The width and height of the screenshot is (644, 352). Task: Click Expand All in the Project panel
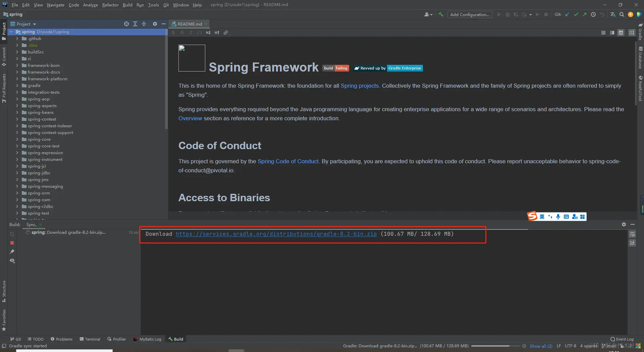(135, 24)
